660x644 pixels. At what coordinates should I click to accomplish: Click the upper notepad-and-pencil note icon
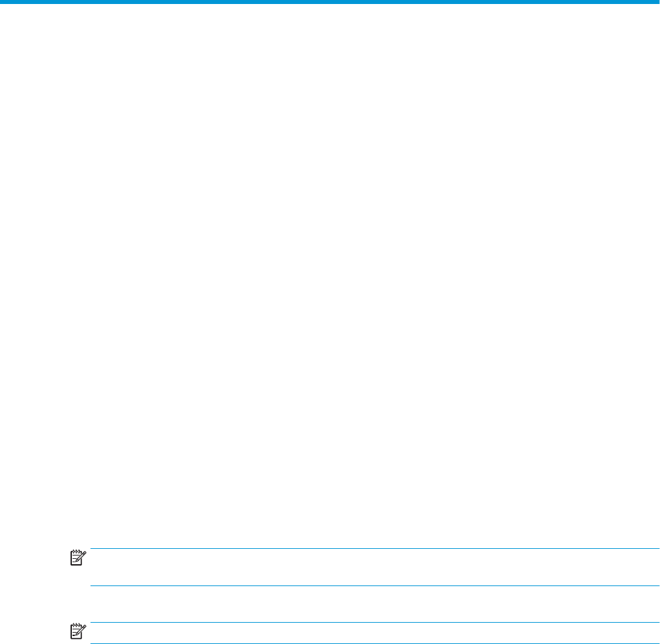click(79, 558)
